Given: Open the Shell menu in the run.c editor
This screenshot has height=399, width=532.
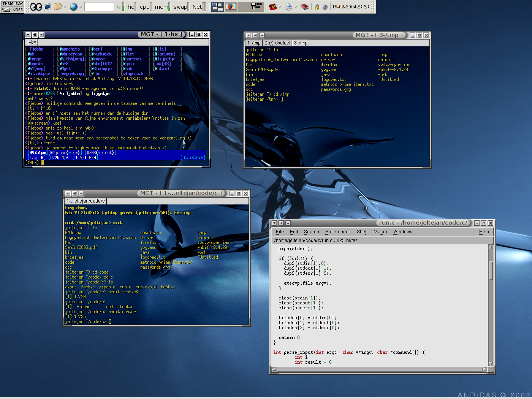Looking at the screenshot, I should 362,232.
